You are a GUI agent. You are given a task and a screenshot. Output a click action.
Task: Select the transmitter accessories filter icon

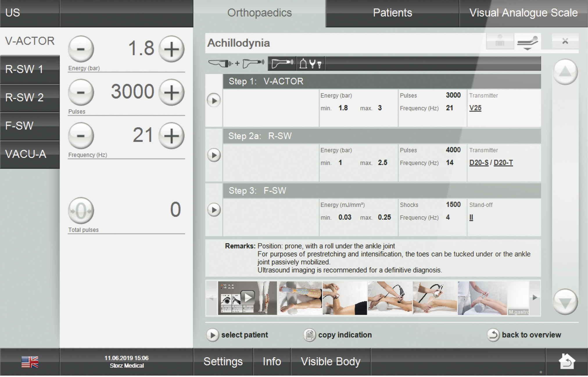point(310,63)
